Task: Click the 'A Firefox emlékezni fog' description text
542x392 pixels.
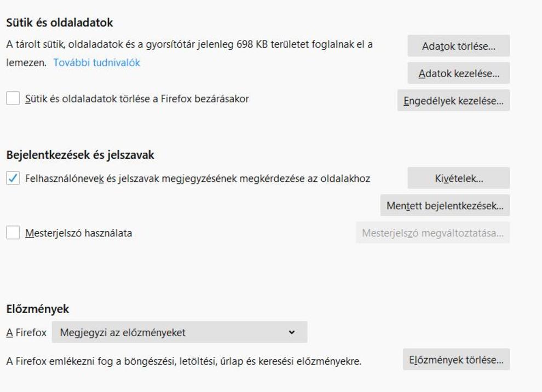Action: coord(183,361)
